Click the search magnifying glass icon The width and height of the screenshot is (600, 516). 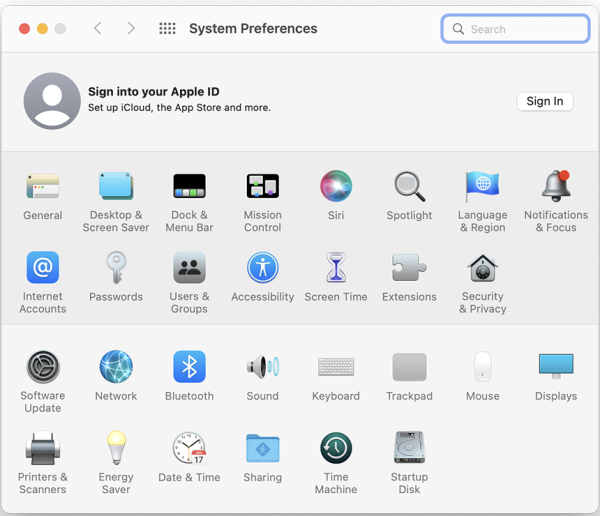click(x=458, y=29)
